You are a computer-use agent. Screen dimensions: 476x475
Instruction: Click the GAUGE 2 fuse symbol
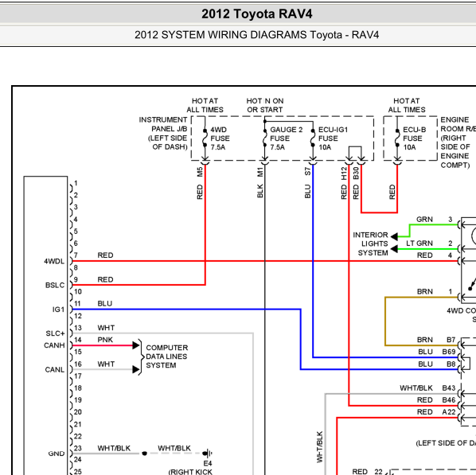(265, 138)
